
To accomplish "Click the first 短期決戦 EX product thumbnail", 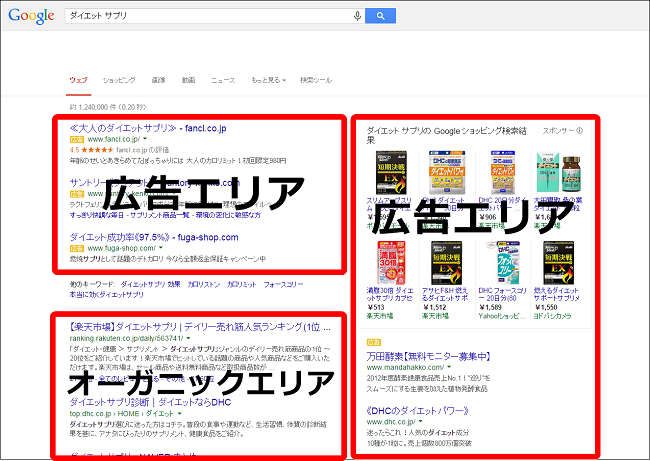I will (x=391, y=173).
